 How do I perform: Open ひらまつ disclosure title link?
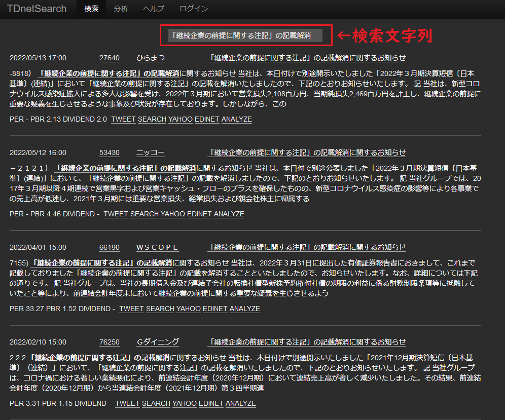click(x=307, y=58)
